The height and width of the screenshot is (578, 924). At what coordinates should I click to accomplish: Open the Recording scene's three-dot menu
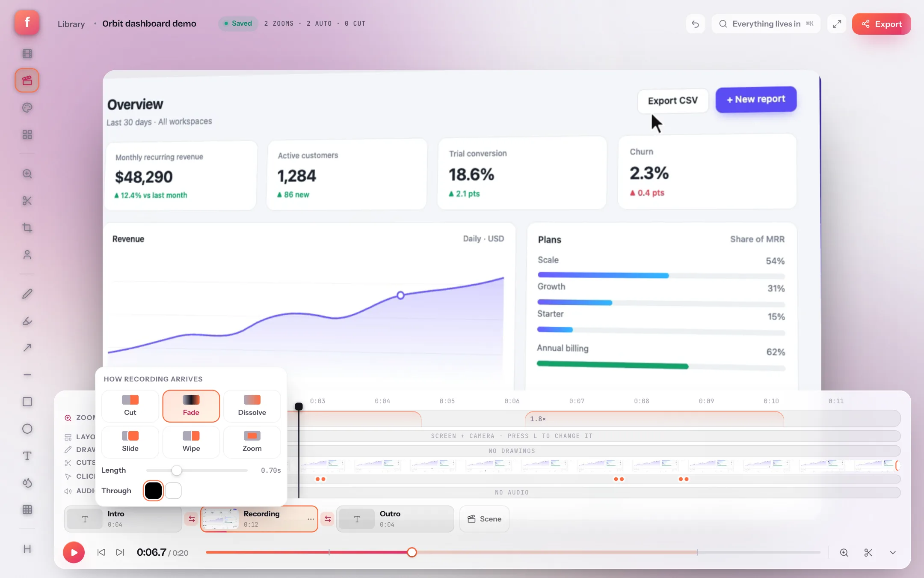point(311,519)
